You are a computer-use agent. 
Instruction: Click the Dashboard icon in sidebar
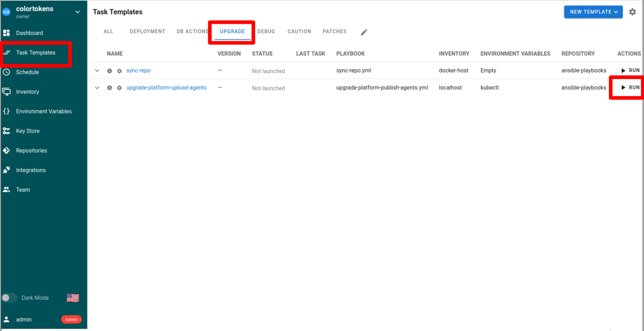point(7,33)
